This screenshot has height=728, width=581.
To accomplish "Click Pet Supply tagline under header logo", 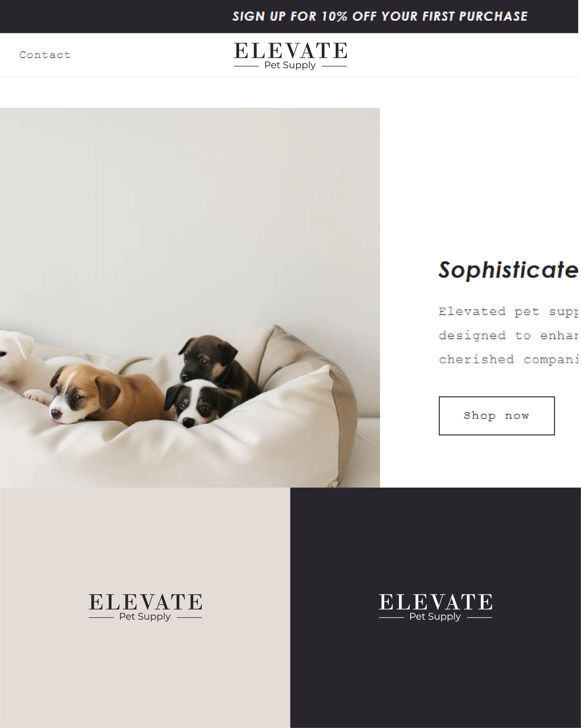I will coord(290,65).
